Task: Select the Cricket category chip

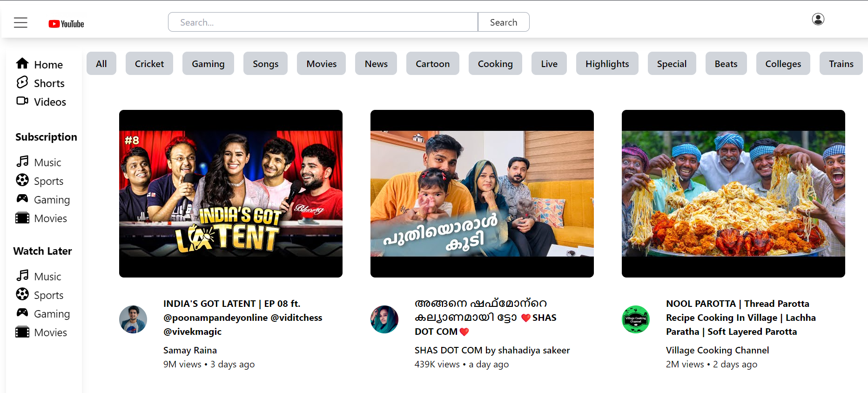Action: [x=149, y=63]
